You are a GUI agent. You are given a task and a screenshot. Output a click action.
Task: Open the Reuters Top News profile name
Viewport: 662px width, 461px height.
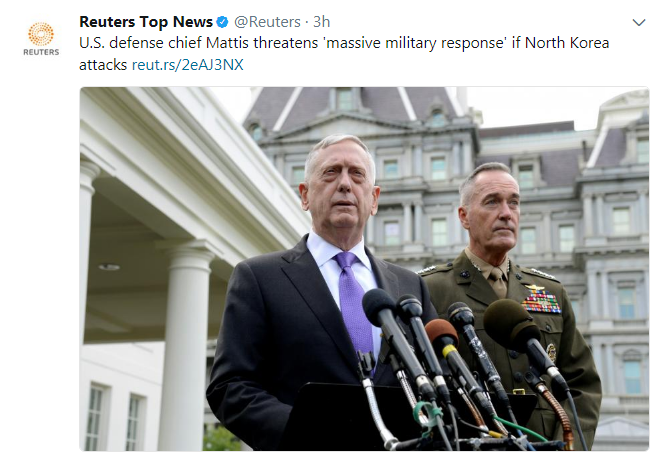146,22
